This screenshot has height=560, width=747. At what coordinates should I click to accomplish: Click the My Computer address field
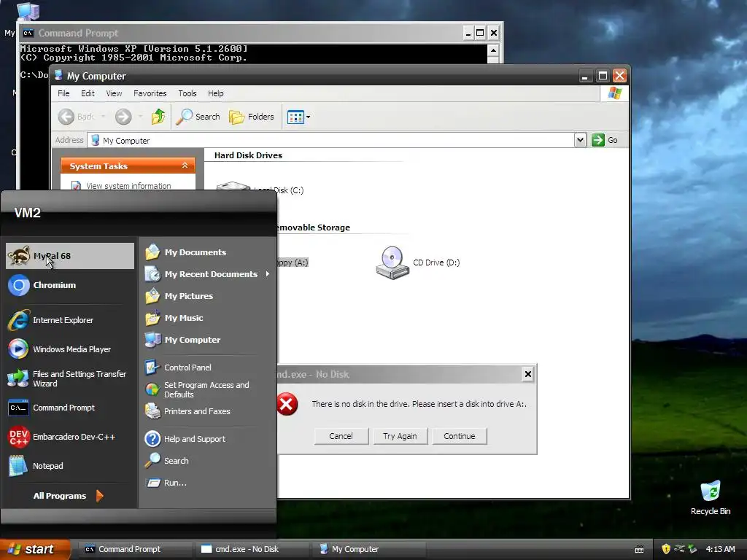point(332,141)
